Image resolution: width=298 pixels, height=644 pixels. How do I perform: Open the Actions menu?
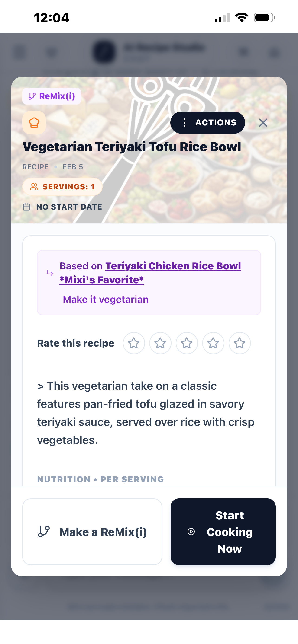pos(207,122)
